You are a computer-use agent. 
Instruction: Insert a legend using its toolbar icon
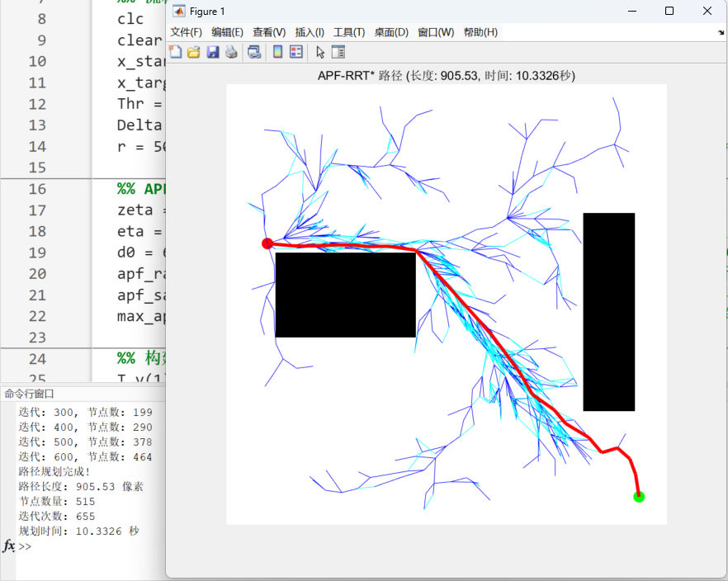[296, 51]
